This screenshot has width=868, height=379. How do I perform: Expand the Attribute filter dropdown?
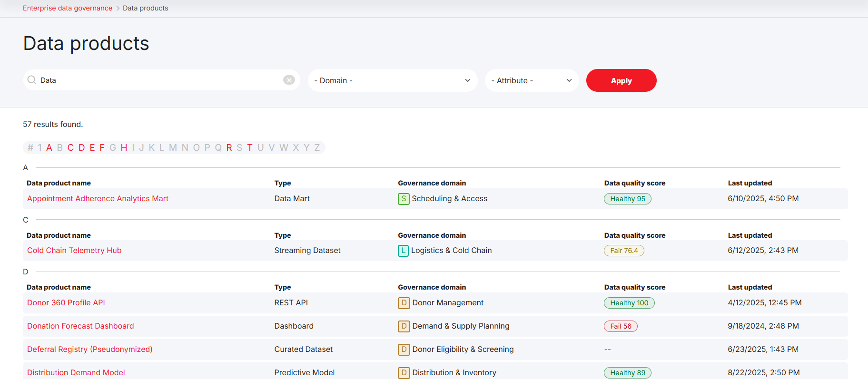(531, 80)
